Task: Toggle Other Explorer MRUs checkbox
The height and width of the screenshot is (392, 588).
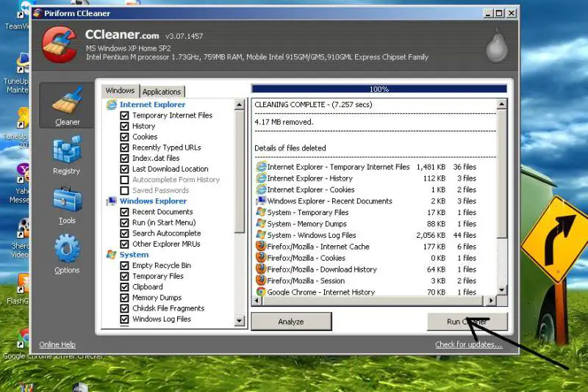Action: click(124, 244)
